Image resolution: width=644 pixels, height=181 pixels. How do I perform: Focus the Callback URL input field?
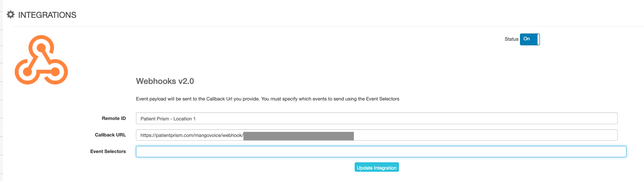[376, 135]
